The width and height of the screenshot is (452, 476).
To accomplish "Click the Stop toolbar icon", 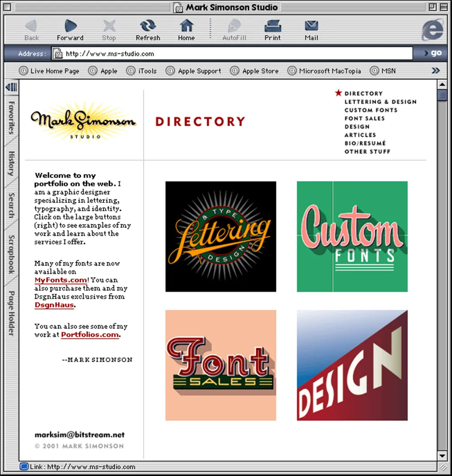I will pyautogui.click(x=109, y=26).
